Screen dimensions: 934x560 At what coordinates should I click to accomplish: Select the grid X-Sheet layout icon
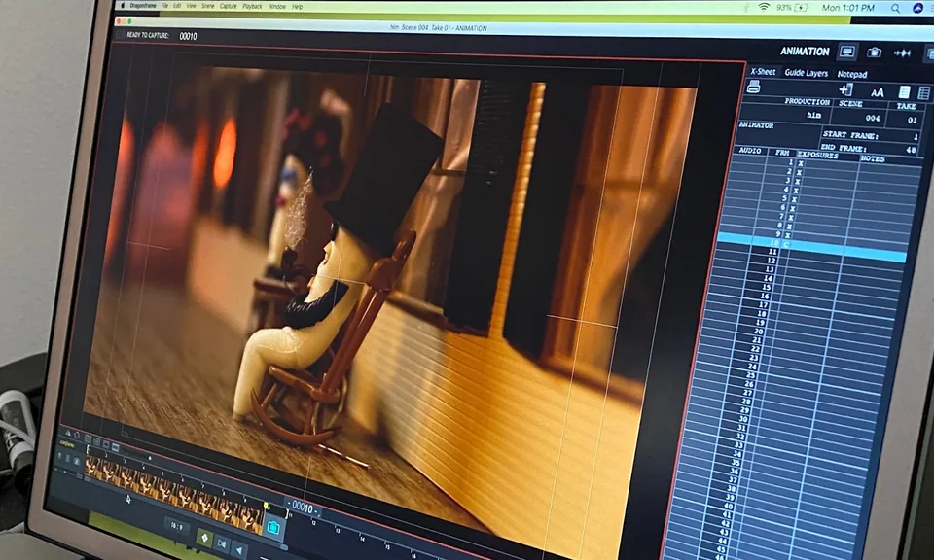tap(924, 92)
